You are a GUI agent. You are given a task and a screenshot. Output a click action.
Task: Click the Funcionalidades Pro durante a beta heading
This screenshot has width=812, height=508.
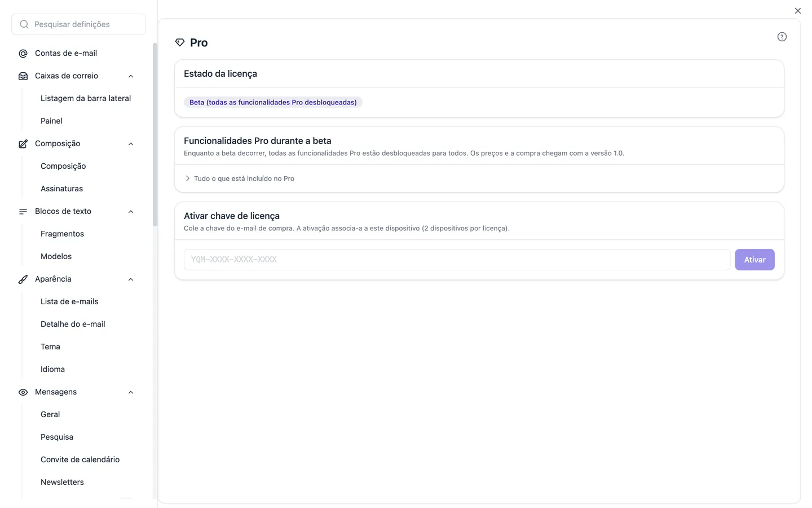tap(258, 141)
